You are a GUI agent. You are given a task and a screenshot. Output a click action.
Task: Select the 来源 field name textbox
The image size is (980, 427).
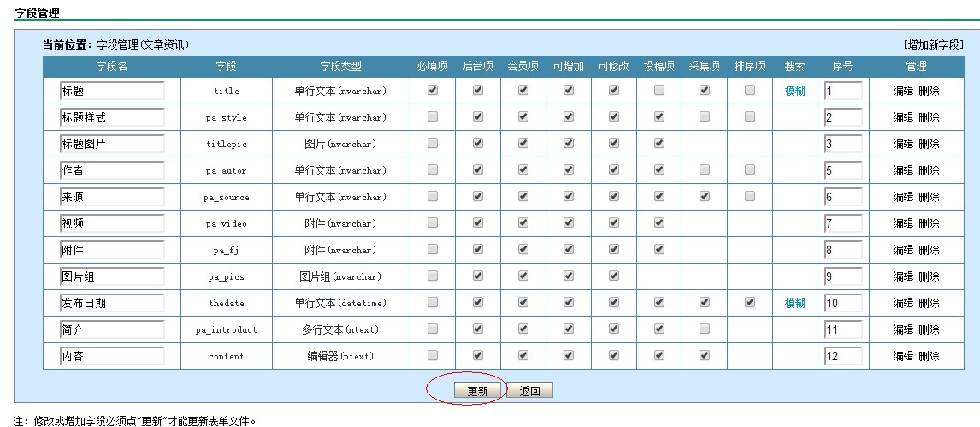(112, 197)
